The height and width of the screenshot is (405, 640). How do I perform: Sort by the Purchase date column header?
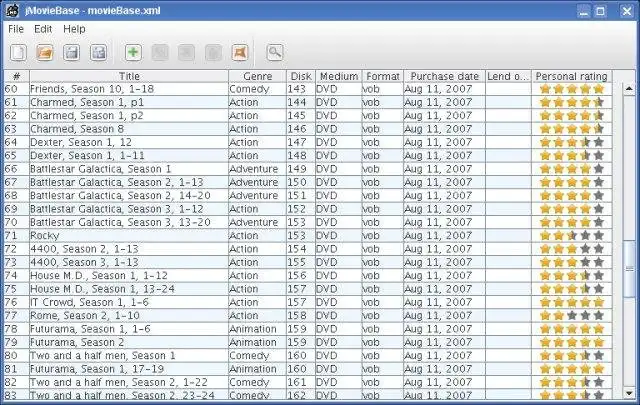[x=444, y=76]
